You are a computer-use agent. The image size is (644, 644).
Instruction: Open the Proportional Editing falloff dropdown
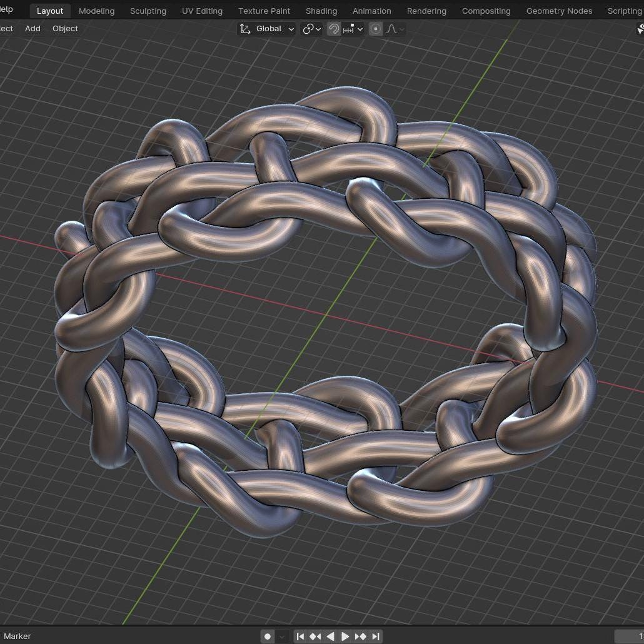(396, 29)
